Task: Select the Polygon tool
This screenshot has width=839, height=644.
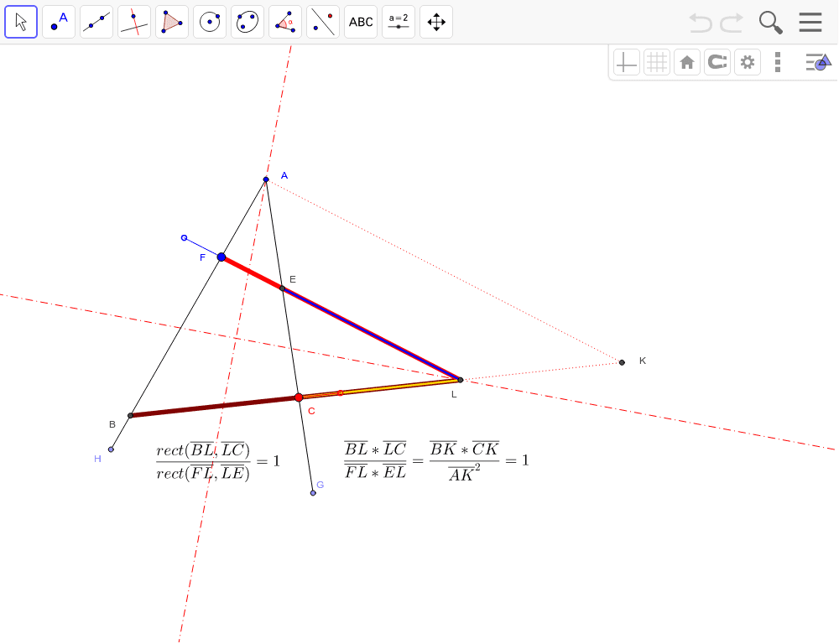Action: (x=172, y=22)
